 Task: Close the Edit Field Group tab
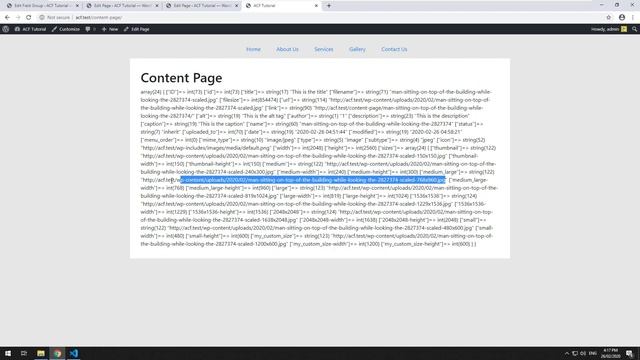coord(77,6)
